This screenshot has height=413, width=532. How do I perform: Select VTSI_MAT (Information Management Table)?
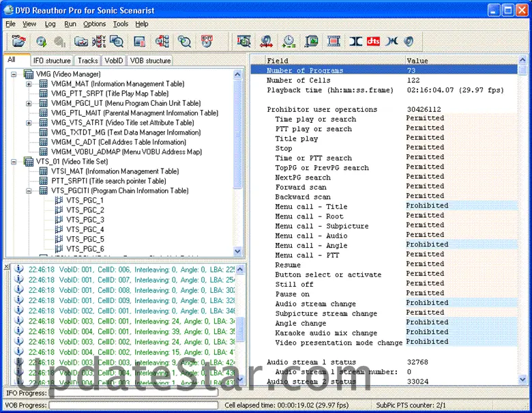tap(115, 171)
